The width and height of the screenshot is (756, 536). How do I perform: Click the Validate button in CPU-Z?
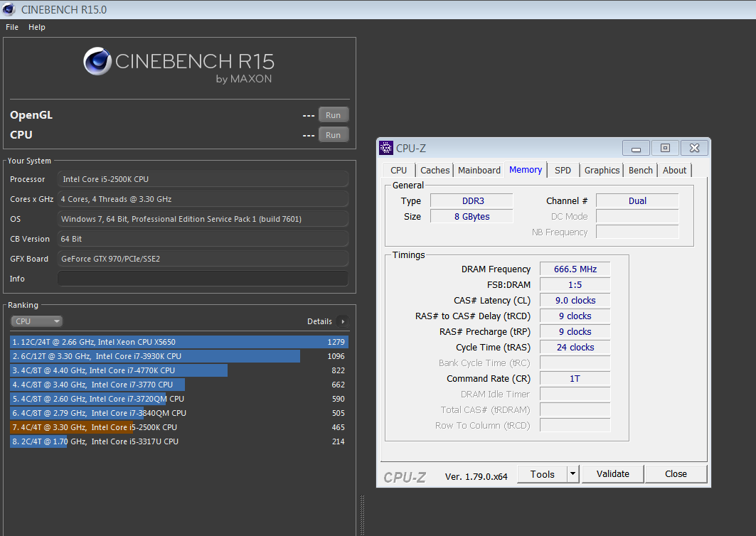click(613, 474)
